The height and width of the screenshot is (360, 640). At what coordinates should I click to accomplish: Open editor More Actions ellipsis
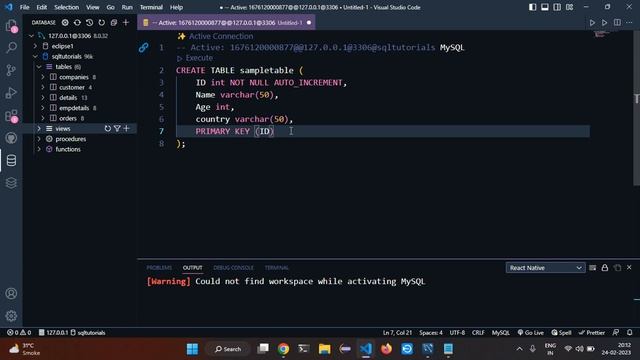coord(629,23)
